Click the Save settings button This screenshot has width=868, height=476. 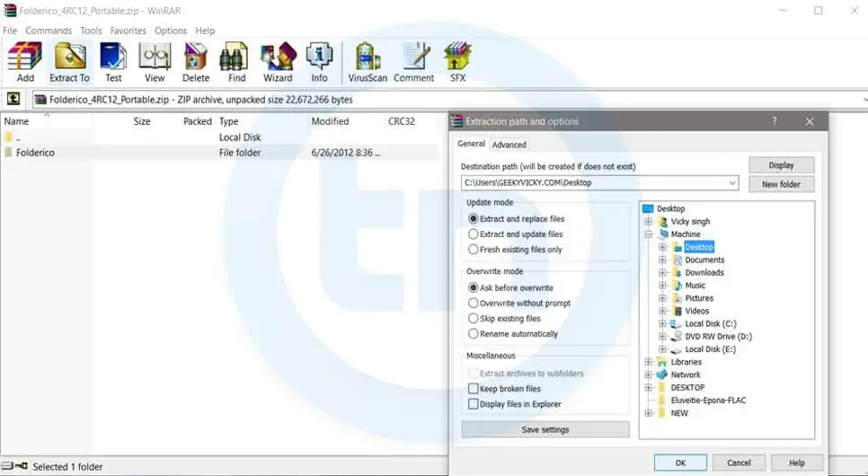(545, 429)
